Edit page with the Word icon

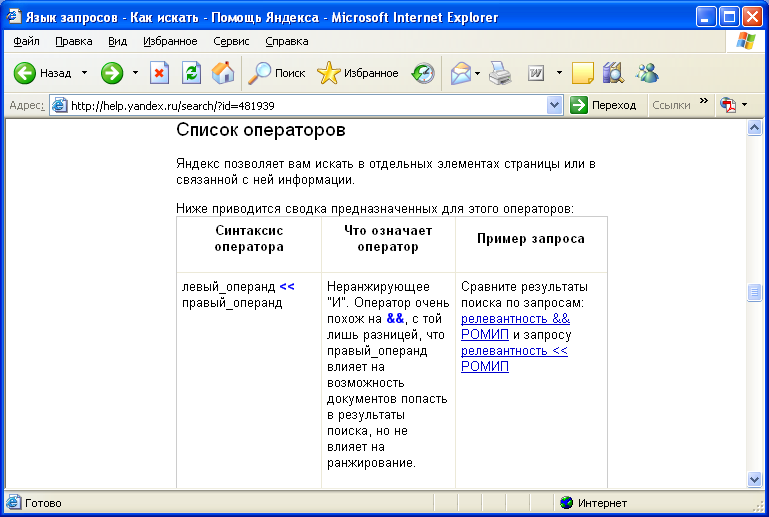click(x=536, y=74)
